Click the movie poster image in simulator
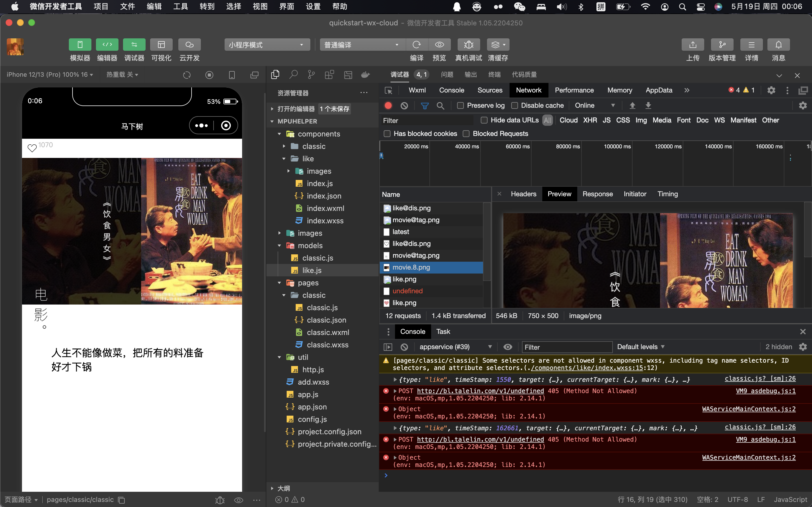812x507 pixels. [132, 231]
